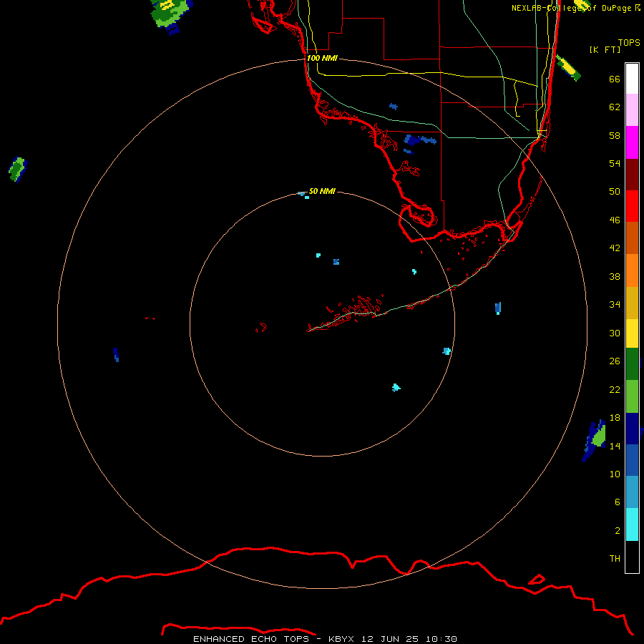This screenshot has width=644, height=644.
Task: Click the bright red legend swatch
Action: pyautogui.click(x=632, y=206)
